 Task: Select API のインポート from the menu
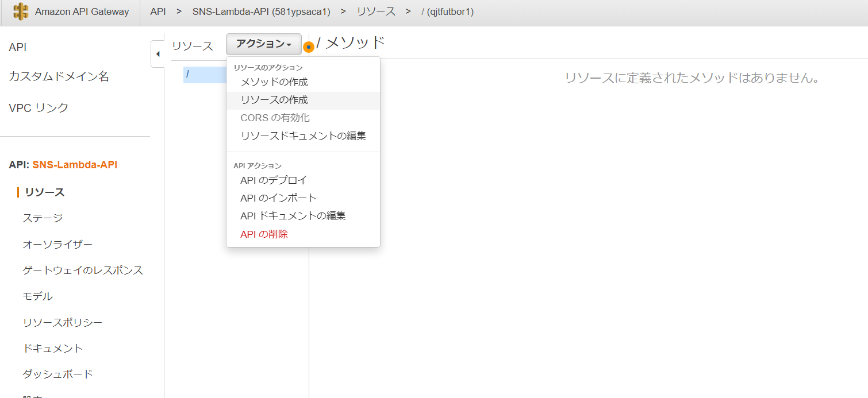click(x=279, y=198)
